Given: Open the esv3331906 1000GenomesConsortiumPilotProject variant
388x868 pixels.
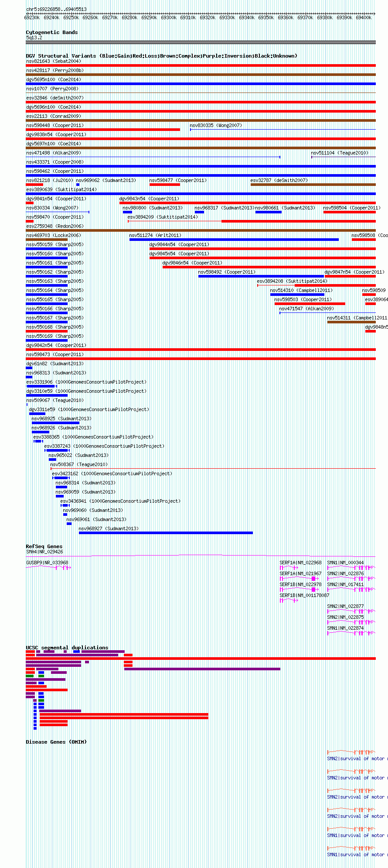Looking at the screenshot, I should click(42, 386).
